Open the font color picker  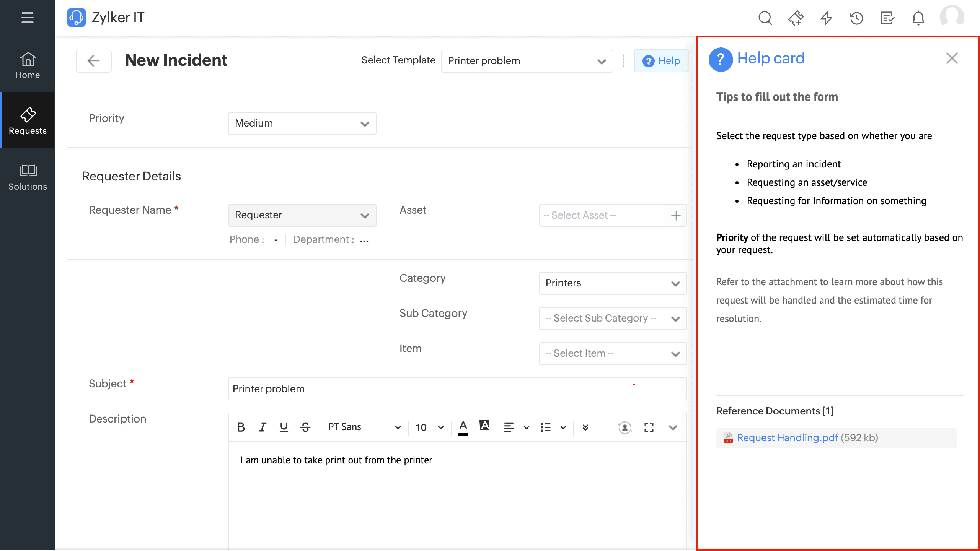tap(463, 427)
